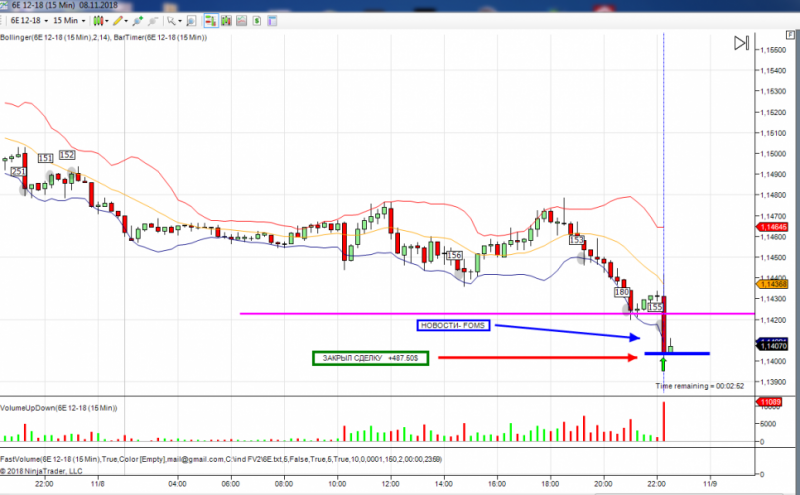Select the ЗАКРЫЛ СДЕЛКУ +487.50$ label

[370, 358]
